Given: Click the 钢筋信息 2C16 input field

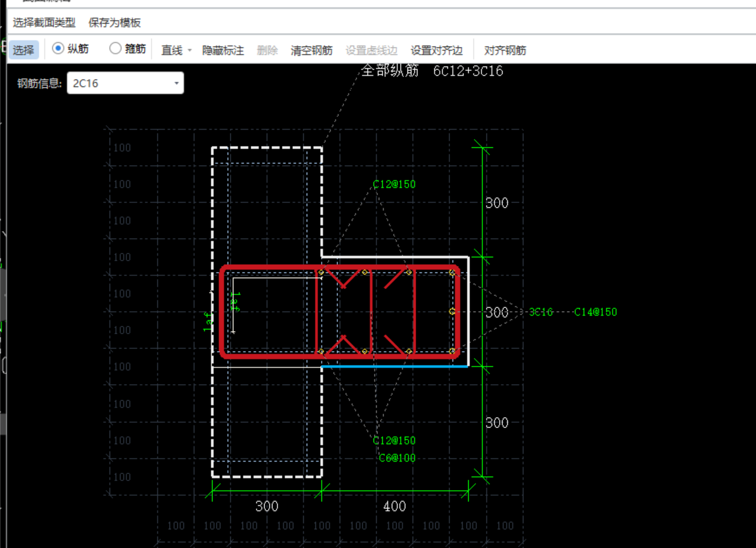Looking at the screenshot, I should click(125, 83).
